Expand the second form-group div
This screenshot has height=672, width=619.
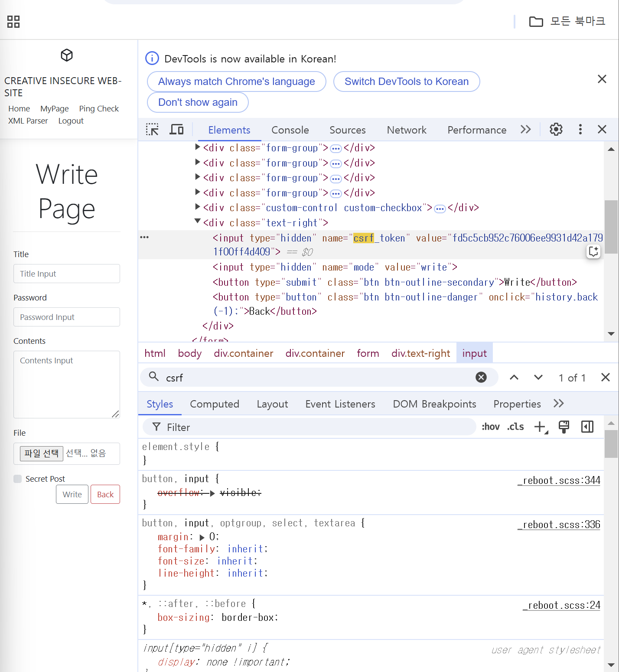click(198, 163)
